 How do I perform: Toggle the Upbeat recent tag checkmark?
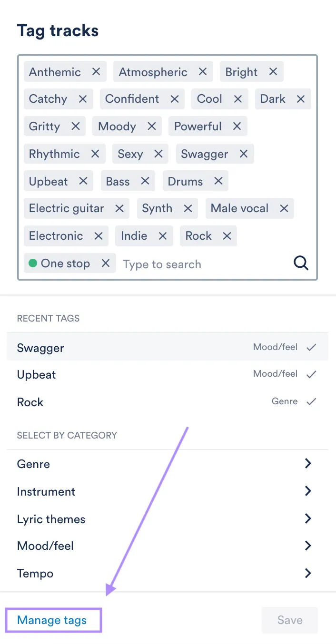tap(311, 375)
